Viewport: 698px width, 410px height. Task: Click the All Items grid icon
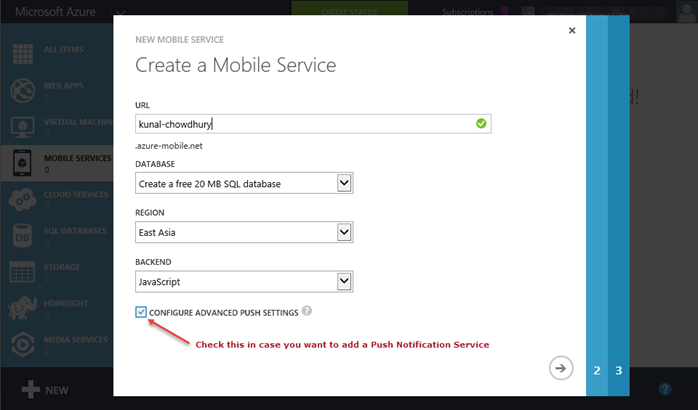coord(23,54)
